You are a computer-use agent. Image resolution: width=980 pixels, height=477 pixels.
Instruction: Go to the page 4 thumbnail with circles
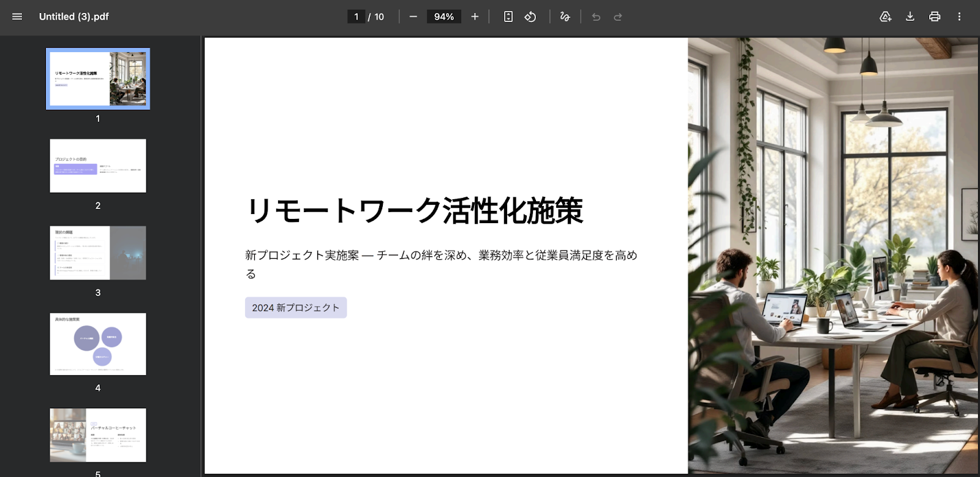point(98,344)
